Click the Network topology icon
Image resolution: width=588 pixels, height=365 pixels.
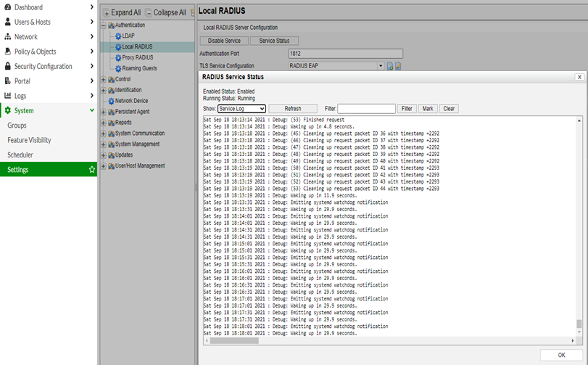click(7, 36)
